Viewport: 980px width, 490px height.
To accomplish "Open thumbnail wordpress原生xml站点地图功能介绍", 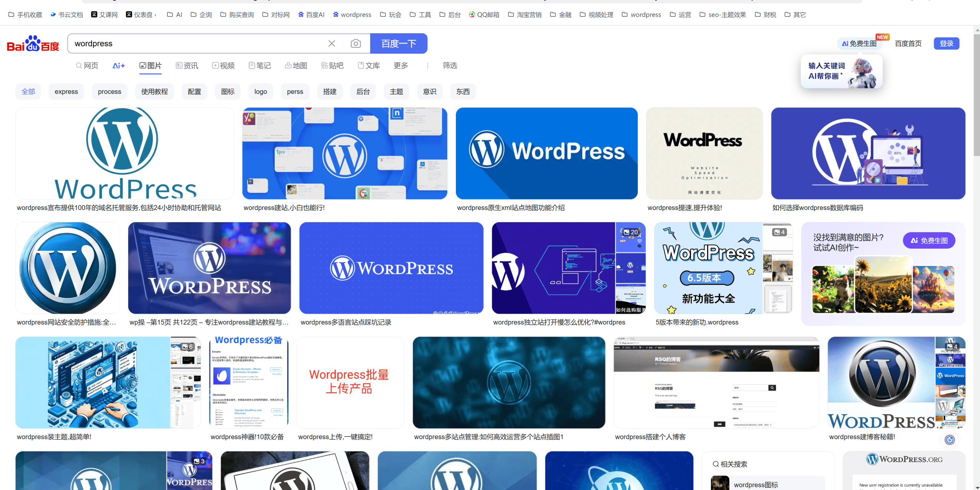I will (x=547, y=153).
